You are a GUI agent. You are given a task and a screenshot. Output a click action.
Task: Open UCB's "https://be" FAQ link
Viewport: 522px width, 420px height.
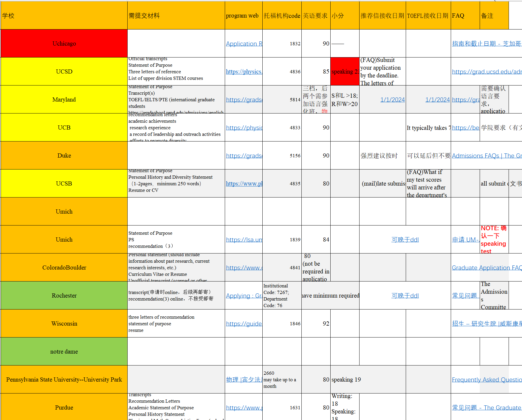click(465, 127)
